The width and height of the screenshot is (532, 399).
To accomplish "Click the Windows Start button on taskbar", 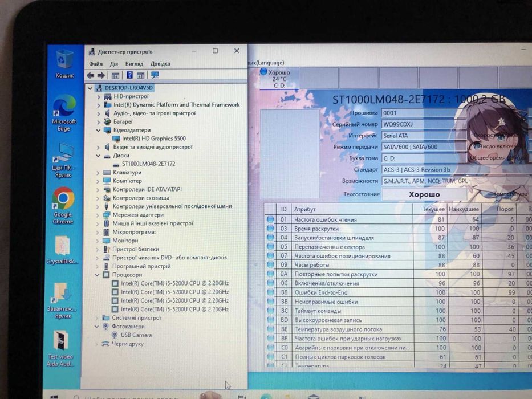I will (x=54, y=396).
